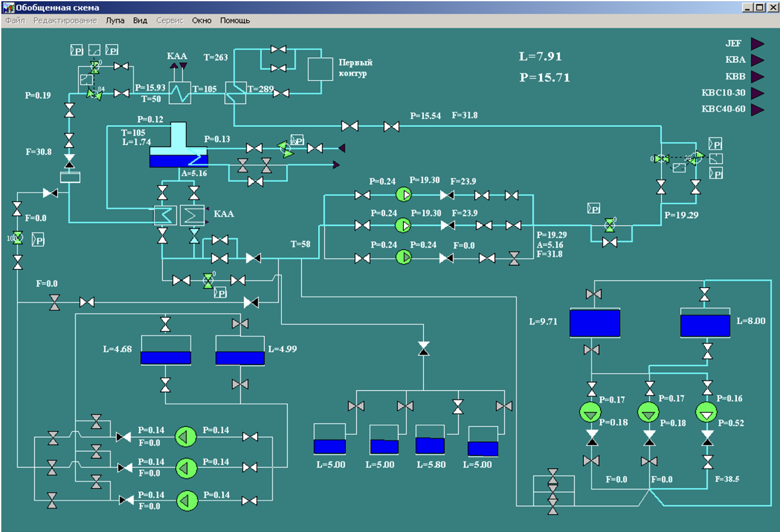Viewport: 780px width, 532px height.
Task: Click the top left pump near P=0.14
Action: click(186, 437)
